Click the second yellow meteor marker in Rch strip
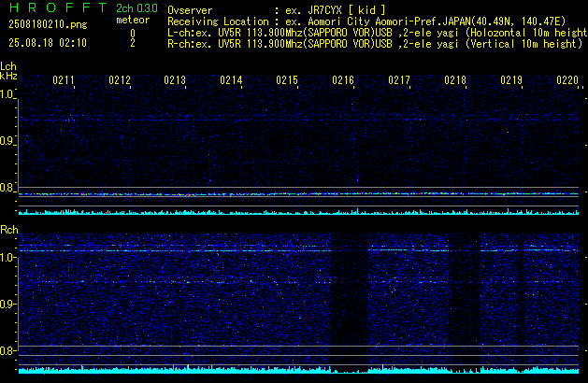The height and width of the screenshot is (383, 588). [382, 369]
